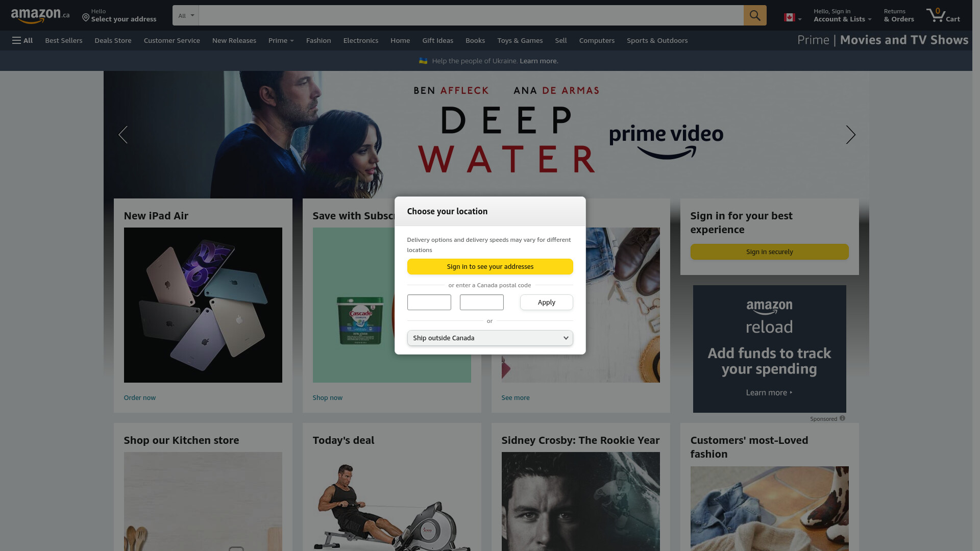
Task: Open Returns & Orders link
Action: (x=898, y=15)
